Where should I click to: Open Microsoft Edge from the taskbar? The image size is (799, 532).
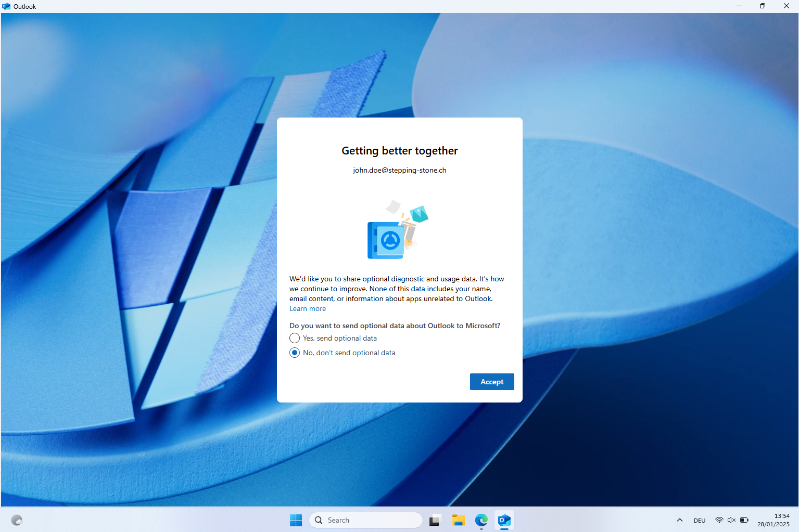(481, 520)
